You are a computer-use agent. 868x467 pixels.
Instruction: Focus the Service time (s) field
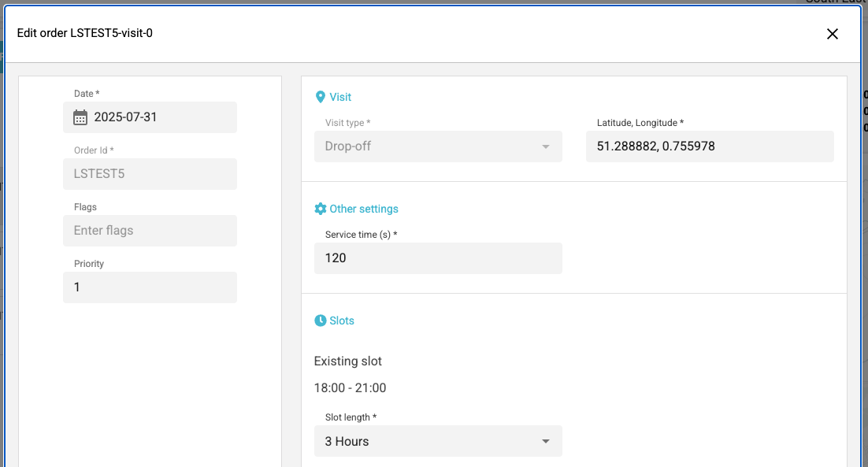point(437,258)
